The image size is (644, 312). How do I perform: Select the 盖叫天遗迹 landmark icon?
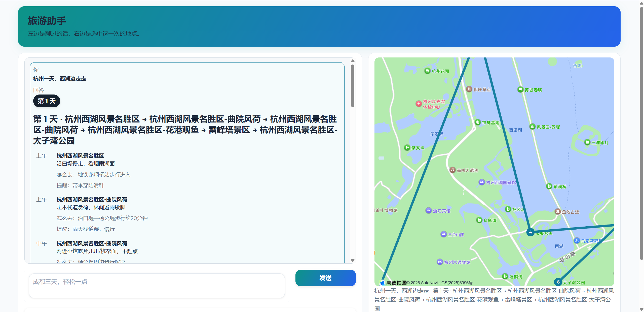[452, 170]
